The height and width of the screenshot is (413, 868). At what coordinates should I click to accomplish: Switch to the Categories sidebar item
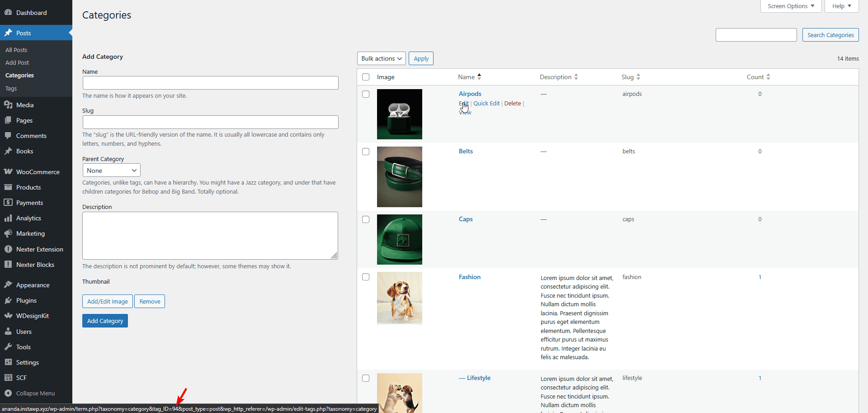(x=19, y=75)
